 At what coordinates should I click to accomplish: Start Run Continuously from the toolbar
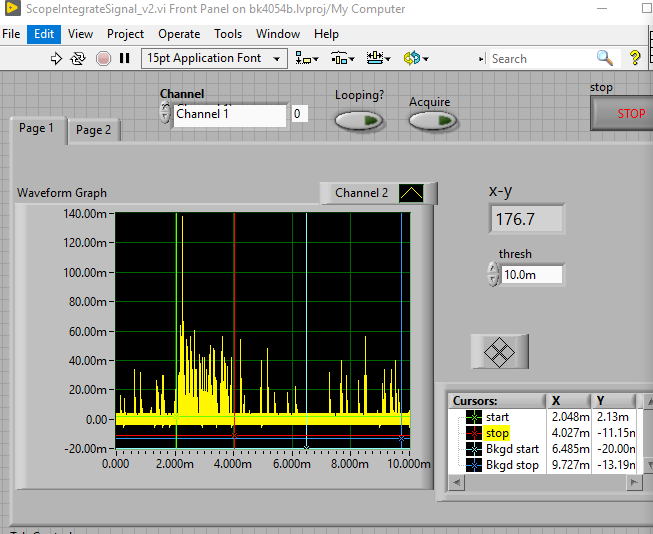point(79,58)
